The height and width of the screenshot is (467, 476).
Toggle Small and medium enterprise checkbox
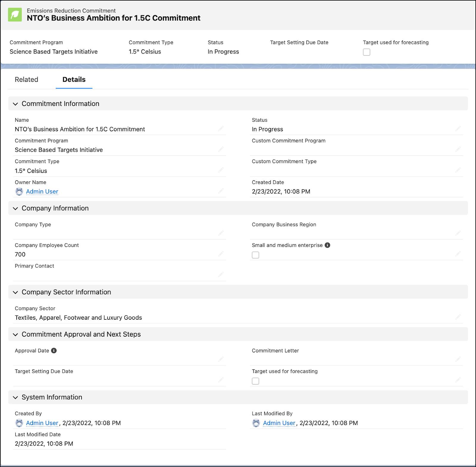pos(256,255)
